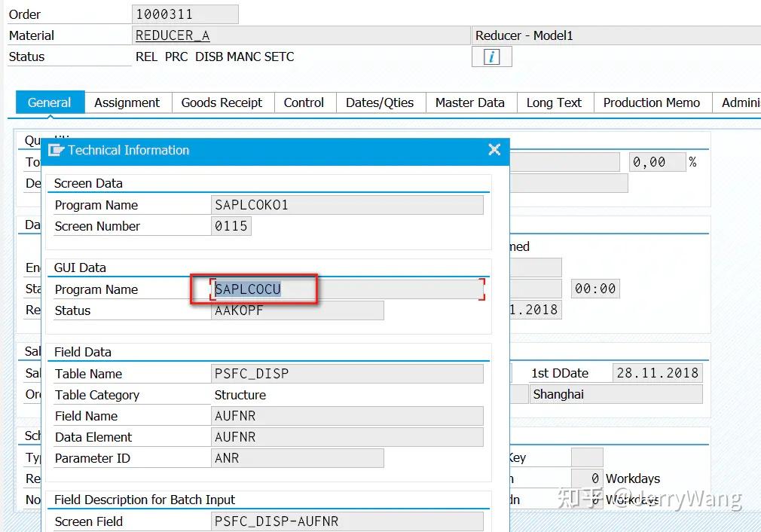This screenshot has height=532, width=761.
Task: Select the Control tab
Action: point(304,102)
